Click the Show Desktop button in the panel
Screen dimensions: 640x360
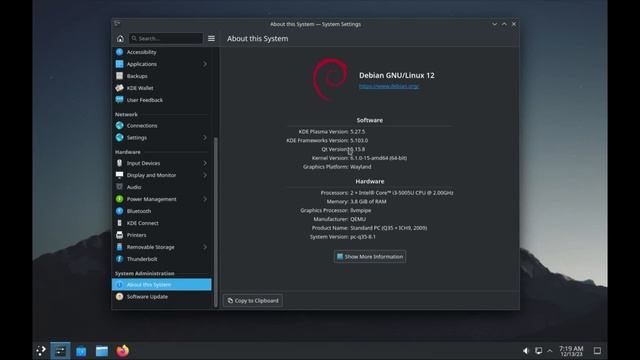point(597,351)
